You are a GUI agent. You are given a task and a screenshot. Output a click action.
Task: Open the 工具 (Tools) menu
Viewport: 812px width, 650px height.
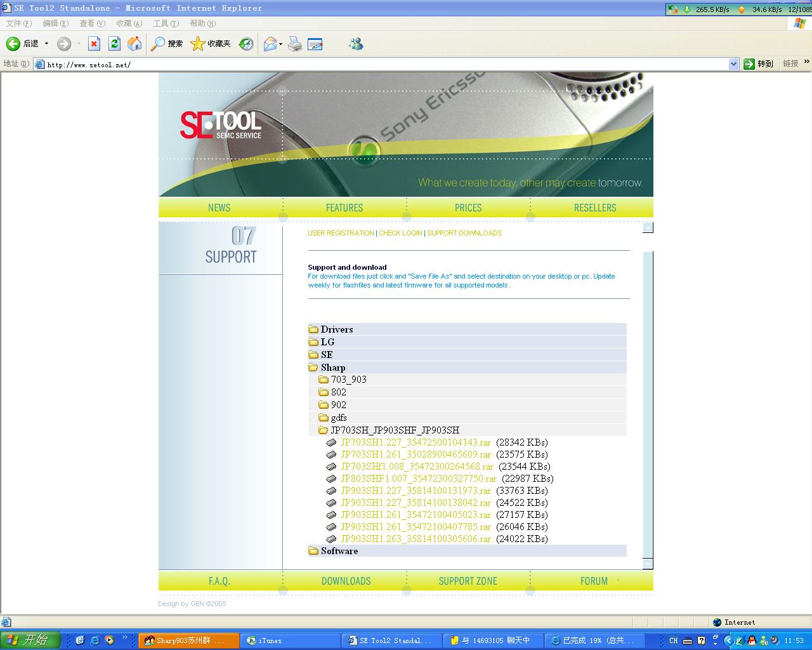(166, 23)
